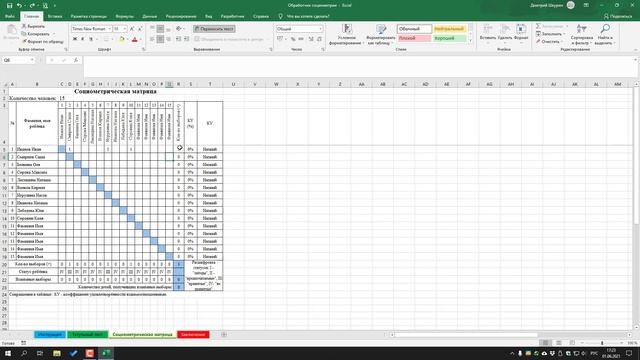
Task: Switch to the Данные tab
Action: pos(150,16)
